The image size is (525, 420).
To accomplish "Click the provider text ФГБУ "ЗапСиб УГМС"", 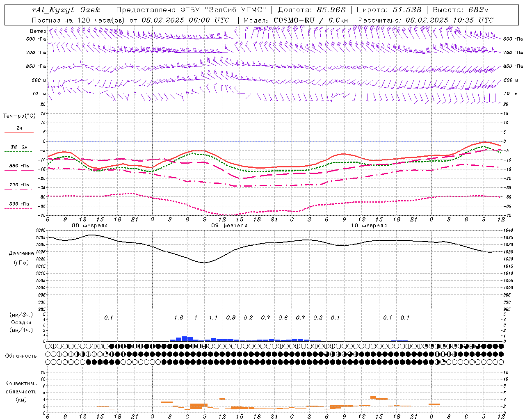I will 223,10.
